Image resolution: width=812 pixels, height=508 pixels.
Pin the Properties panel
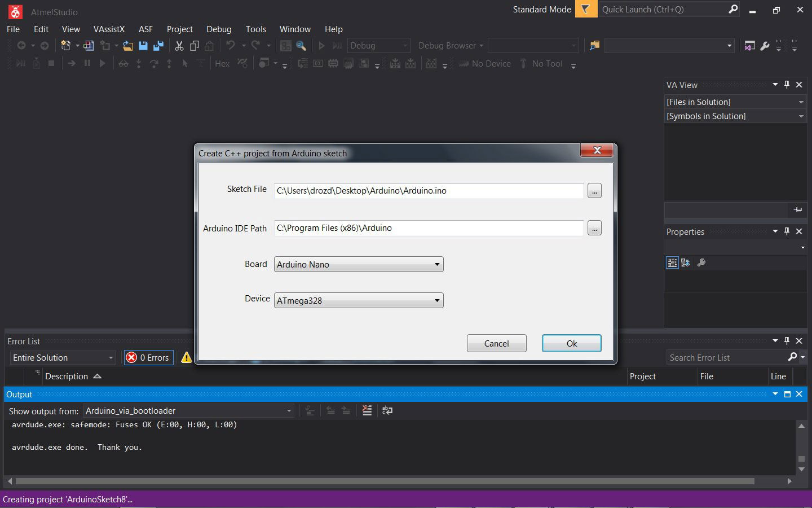pos(787,231)
